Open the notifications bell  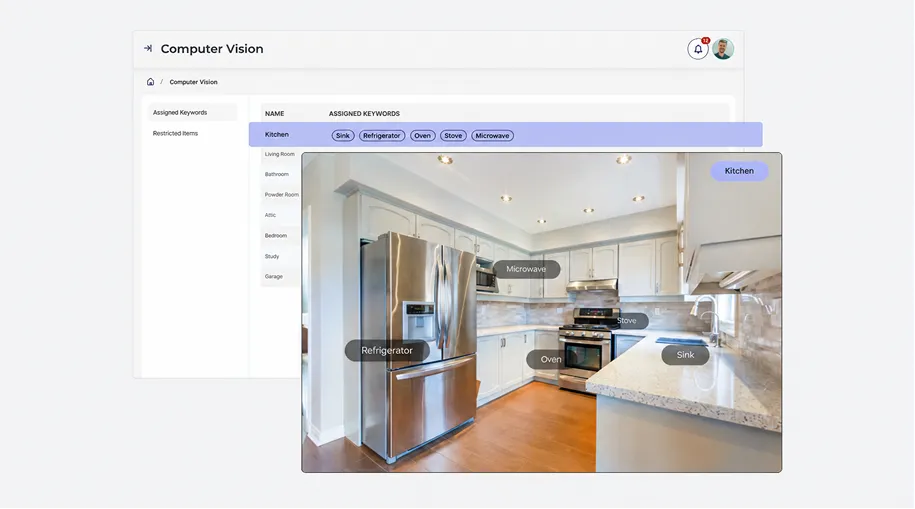(698, 49)
